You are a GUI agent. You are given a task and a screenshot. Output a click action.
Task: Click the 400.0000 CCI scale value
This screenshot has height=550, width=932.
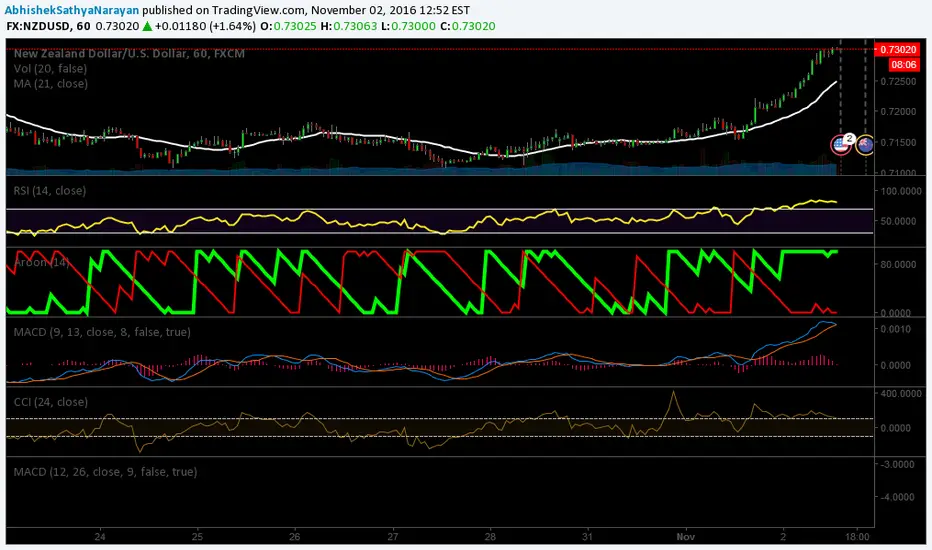point(902,394)
